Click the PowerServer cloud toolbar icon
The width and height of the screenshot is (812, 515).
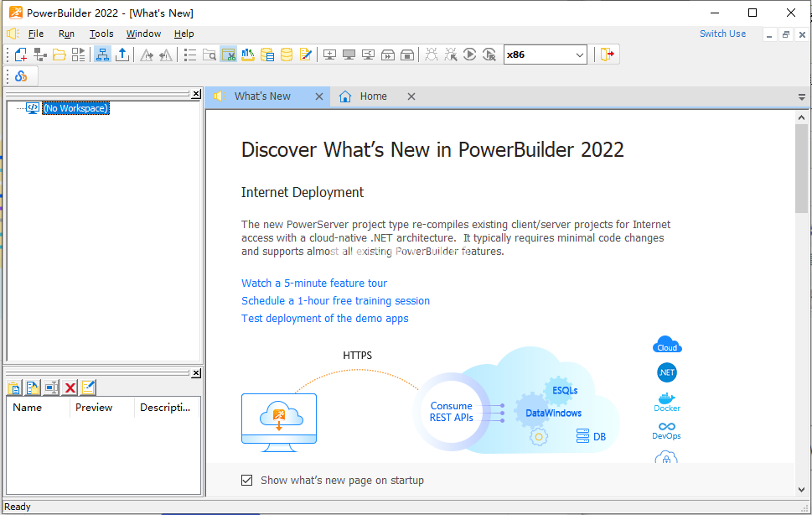coord(21,76)
